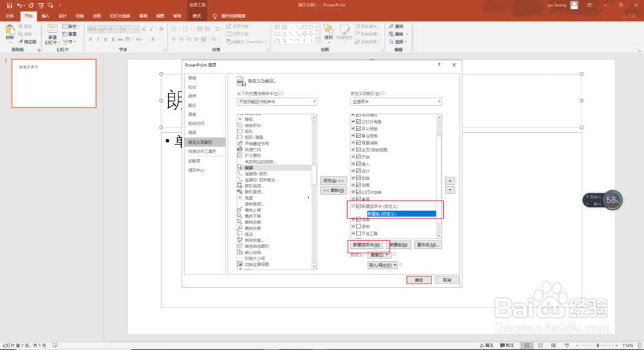Select the 朗读 command in the list
644x350 pixels.
(x=274, y=168)
